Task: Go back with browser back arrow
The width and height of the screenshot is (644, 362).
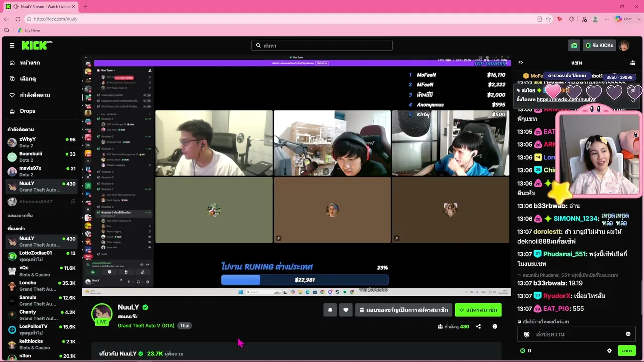Action: tap(6, 19)
